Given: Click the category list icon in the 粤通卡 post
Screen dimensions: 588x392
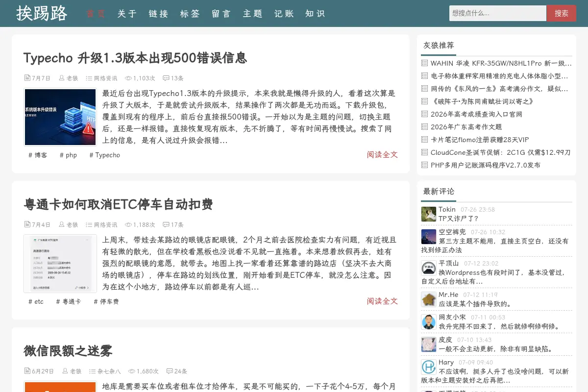Looking at the screenshot, I should 89,224.
